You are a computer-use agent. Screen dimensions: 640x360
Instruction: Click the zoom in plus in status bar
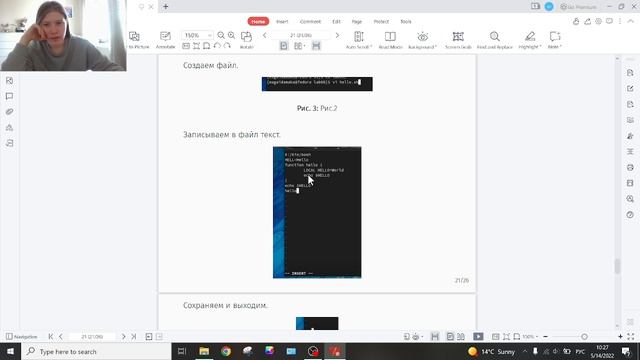620,337
